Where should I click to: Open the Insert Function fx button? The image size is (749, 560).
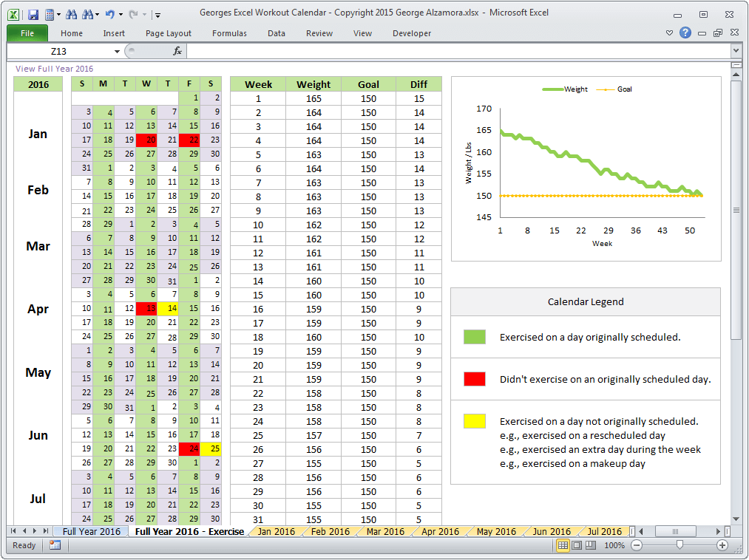click(x=177, y=51)
